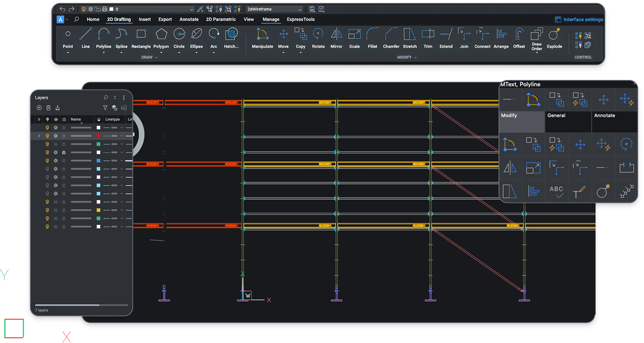This screenshot has width=644, height=343.
Task: Select the Trim tool
Action: [428, 38]
